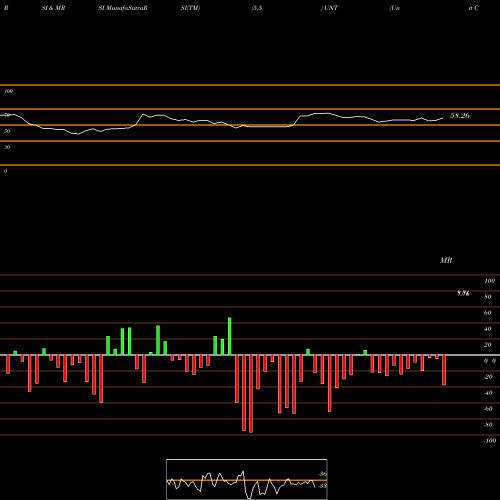Screen dimensions: 500x500
Task: Click the small value near MR 80 line
Action: pos(463,293)
